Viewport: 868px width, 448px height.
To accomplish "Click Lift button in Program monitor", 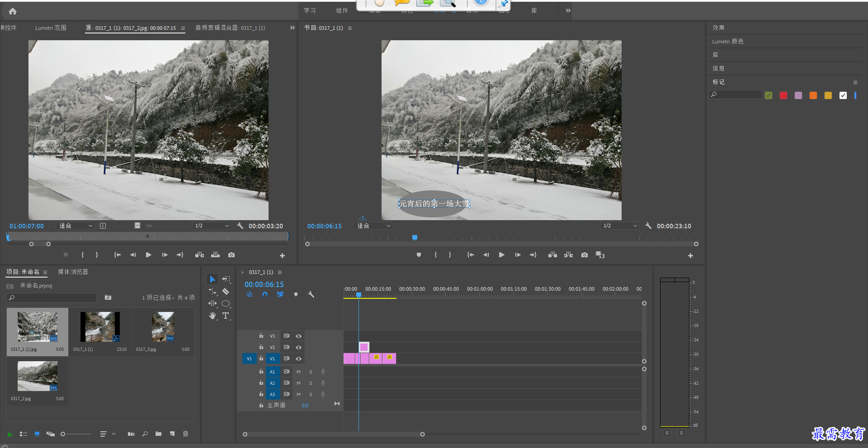I will point(552,255).
